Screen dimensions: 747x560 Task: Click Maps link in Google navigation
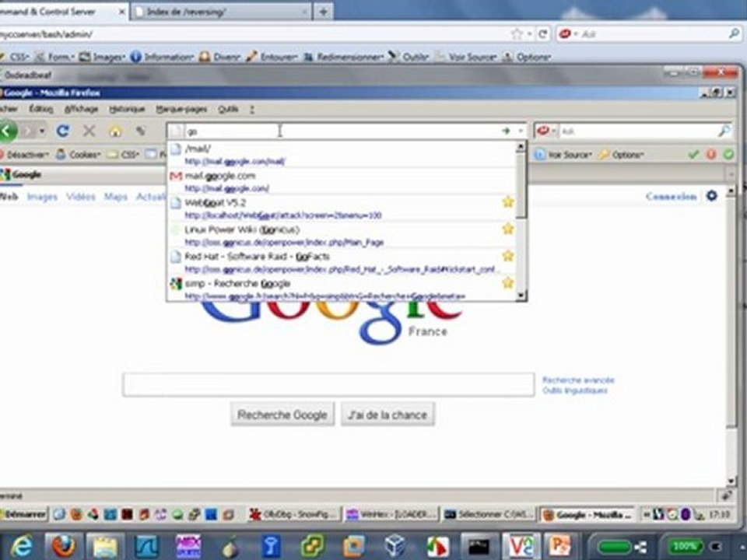116,197
